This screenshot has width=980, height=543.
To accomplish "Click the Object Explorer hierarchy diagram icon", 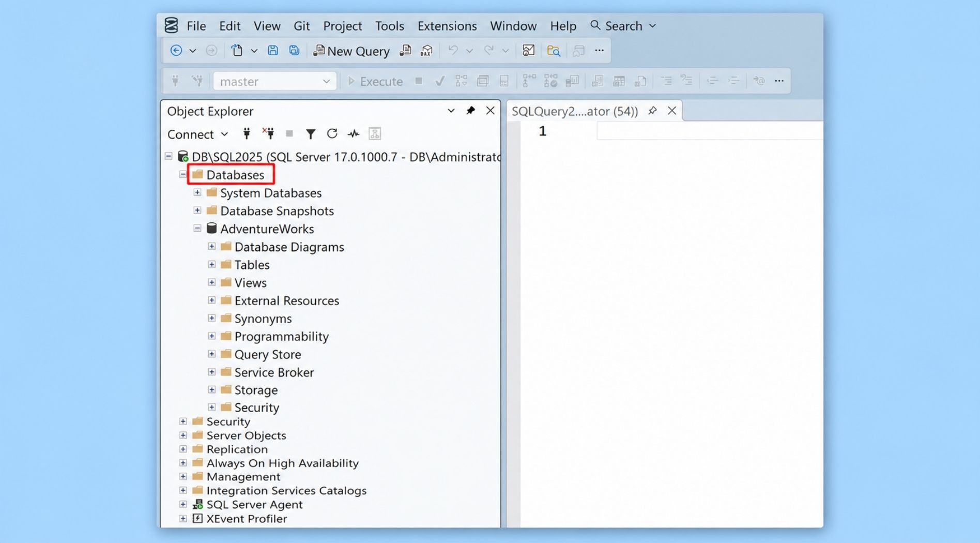I will 375,134.
